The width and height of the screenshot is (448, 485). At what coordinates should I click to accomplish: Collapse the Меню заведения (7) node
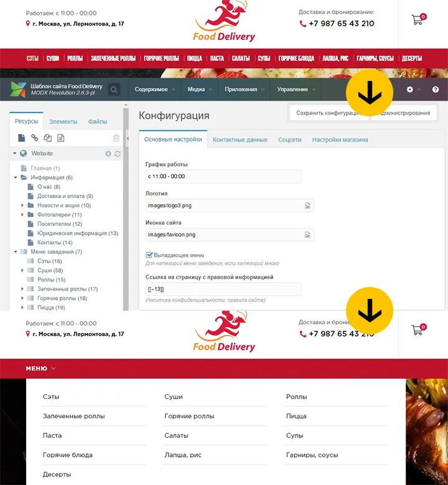click(16, 252)
